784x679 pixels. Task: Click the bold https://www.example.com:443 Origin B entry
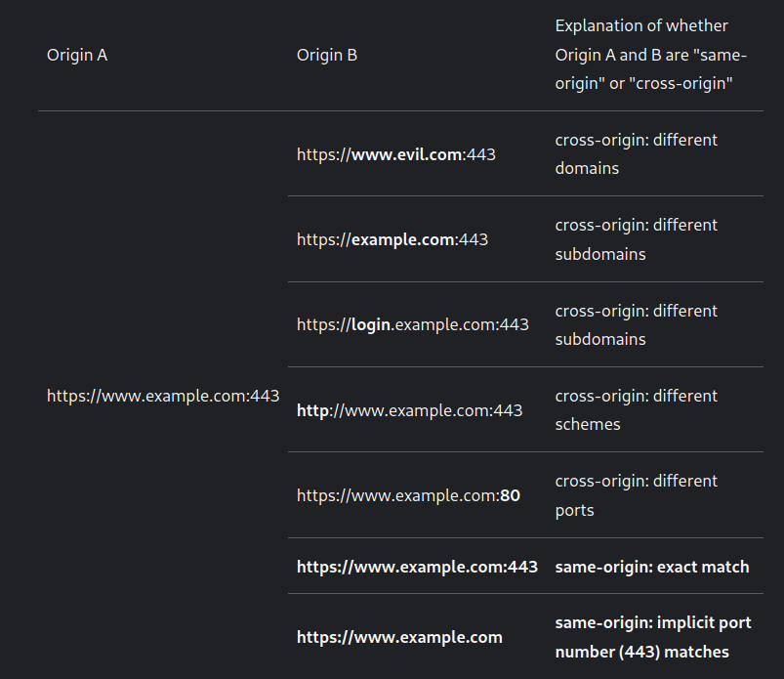[x=417, y=567]
